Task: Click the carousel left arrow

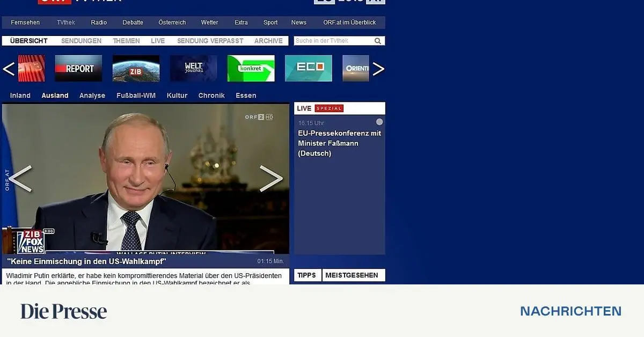Action: point(9,68)
